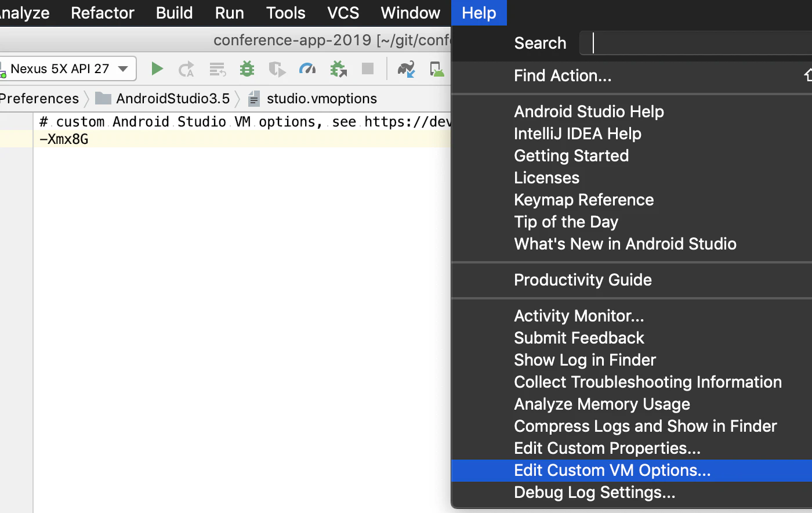Open the AVD Manager device icon
The image size is (812, 513).
pyautogui.click(x=437, y=69)
